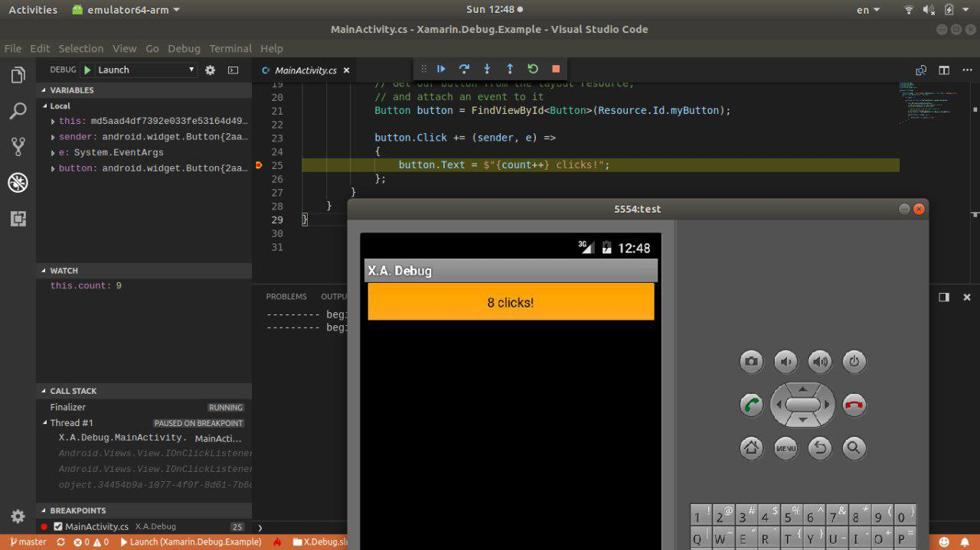Open launch.json configuration gear

[211, 70]
